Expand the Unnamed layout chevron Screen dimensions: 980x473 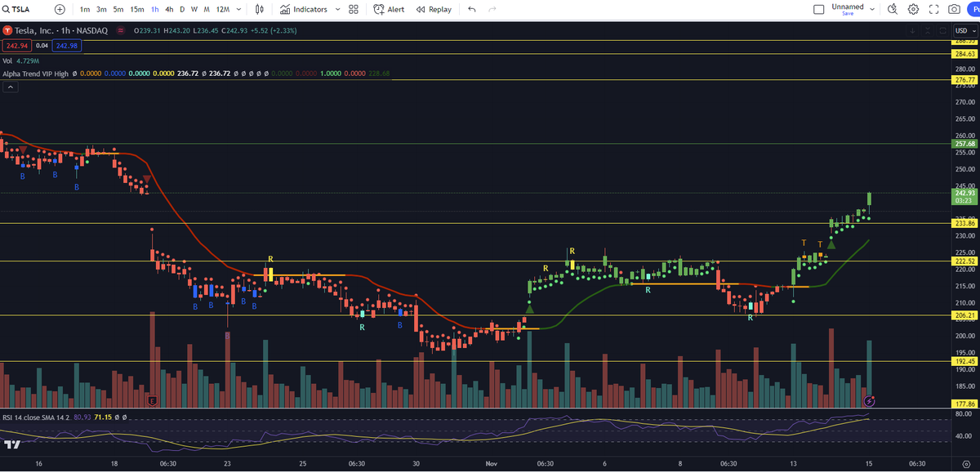(872, 10)
